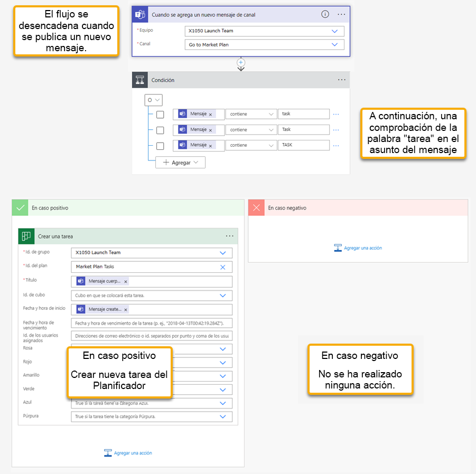Open ellipsis menu of Crear una tarea
The height and width of the screenshot is (474, 476).
[229, 236]
